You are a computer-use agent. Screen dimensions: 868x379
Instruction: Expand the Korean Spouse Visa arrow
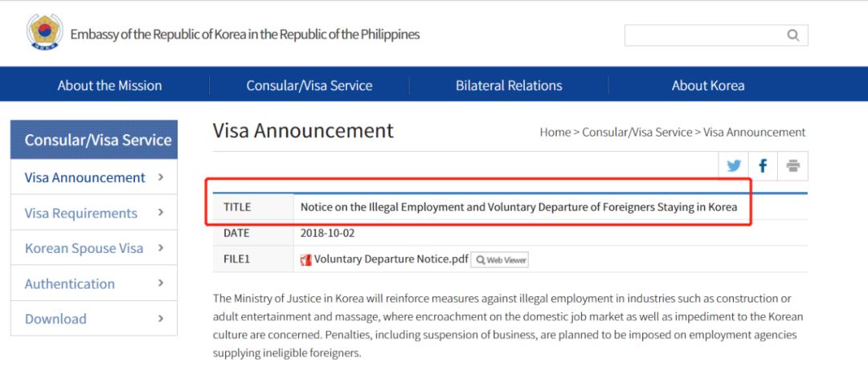tap(162, 248)
